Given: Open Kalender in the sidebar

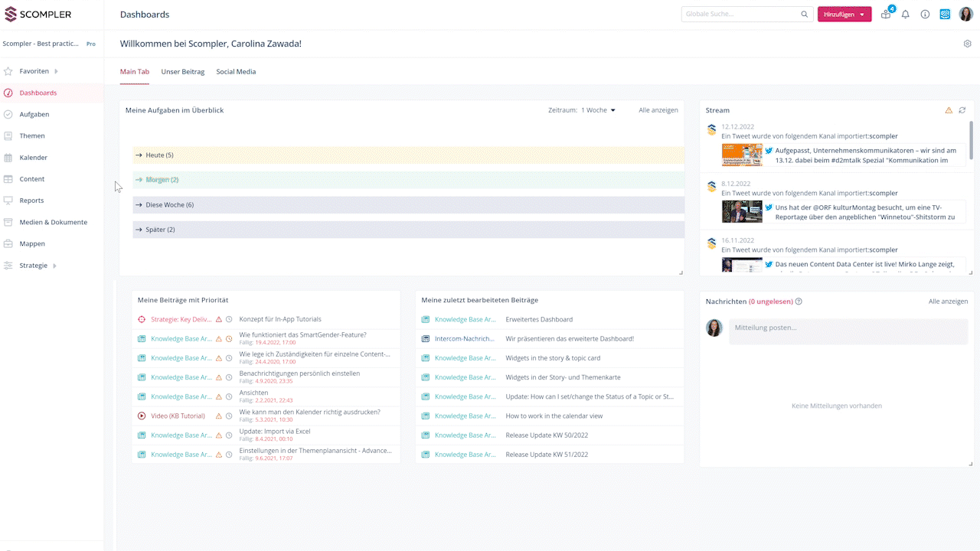Looking at the screenshot, I should [34, 158].
